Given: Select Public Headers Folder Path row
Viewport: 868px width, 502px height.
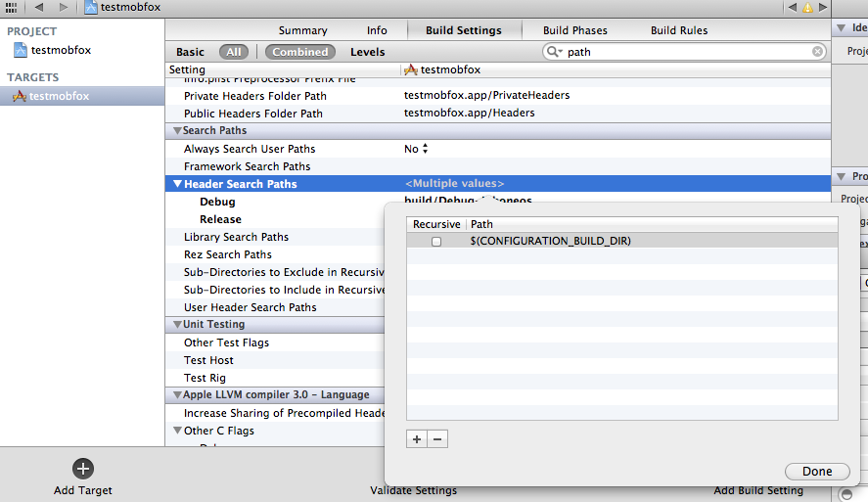Looking at the screenshot, I should (x=498, y=114).
